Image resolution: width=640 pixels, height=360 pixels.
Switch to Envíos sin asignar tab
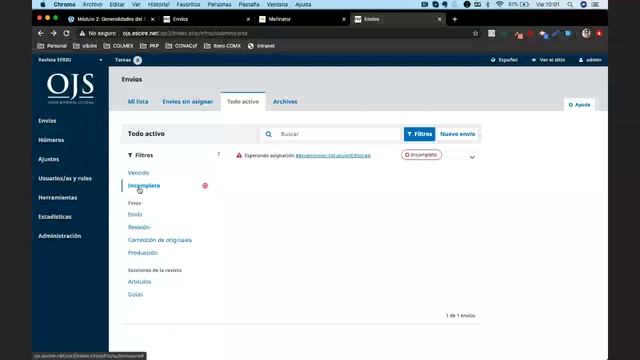[x=187, y=102]
